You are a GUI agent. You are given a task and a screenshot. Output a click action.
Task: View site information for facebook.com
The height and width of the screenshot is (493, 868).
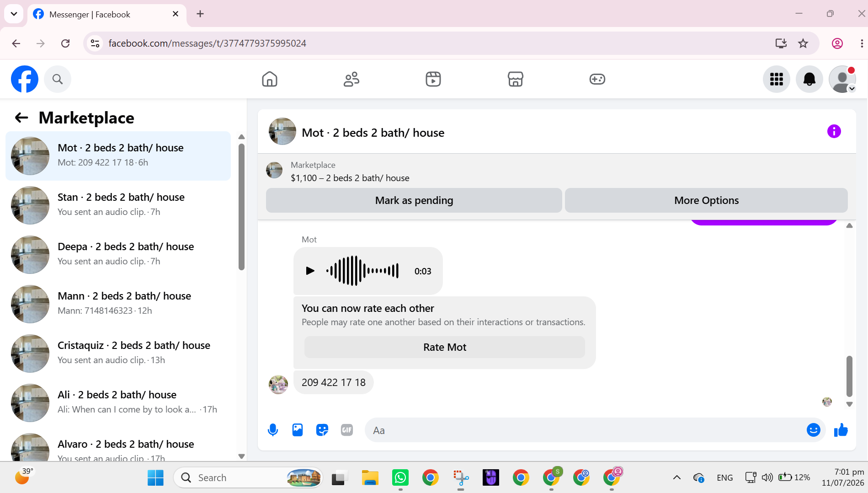click(95, 43)
